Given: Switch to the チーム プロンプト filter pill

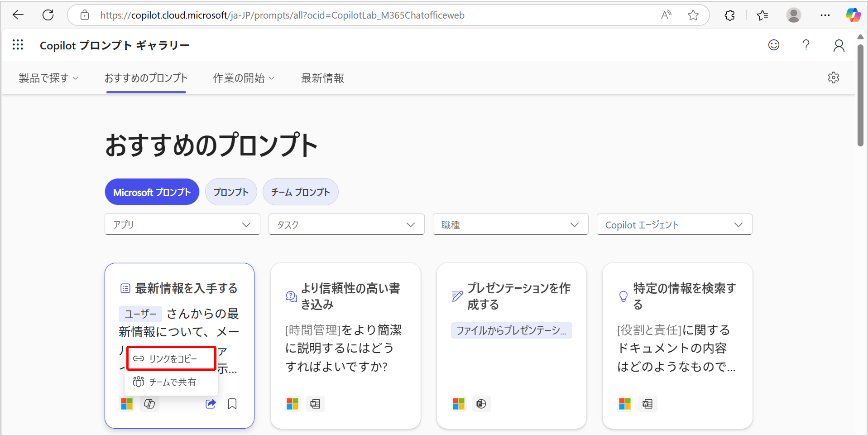Looking at the screenshot, I should [300, 192].
